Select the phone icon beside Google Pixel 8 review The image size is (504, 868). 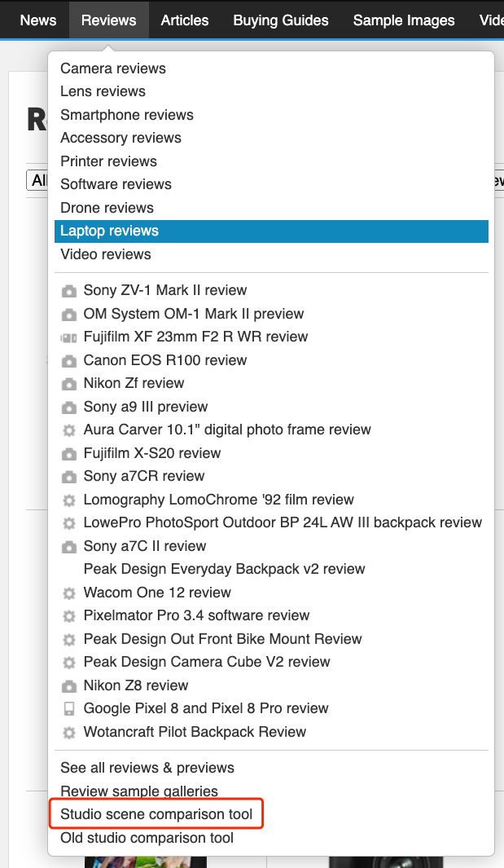69,709
